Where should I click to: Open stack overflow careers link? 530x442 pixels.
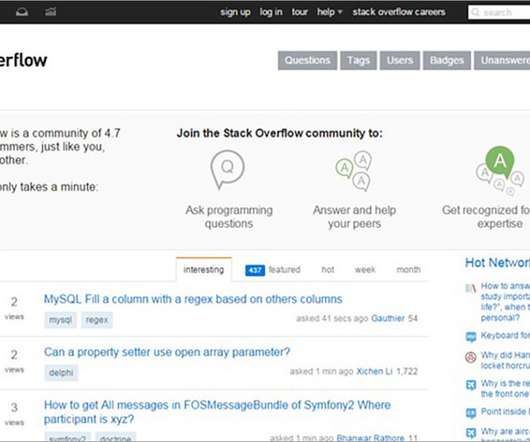(399, 12)
